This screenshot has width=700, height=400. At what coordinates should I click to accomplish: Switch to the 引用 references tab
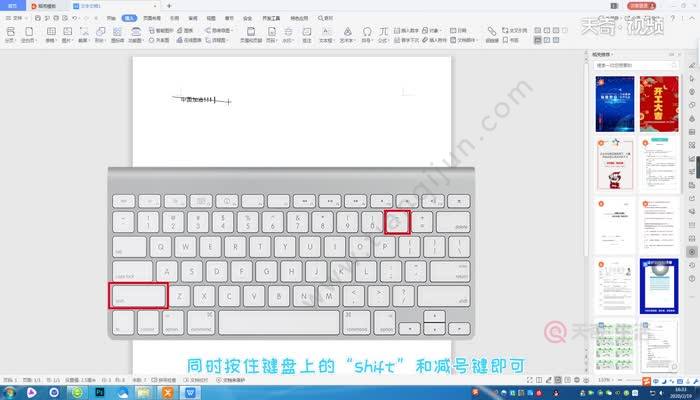(x=175, y=18)
